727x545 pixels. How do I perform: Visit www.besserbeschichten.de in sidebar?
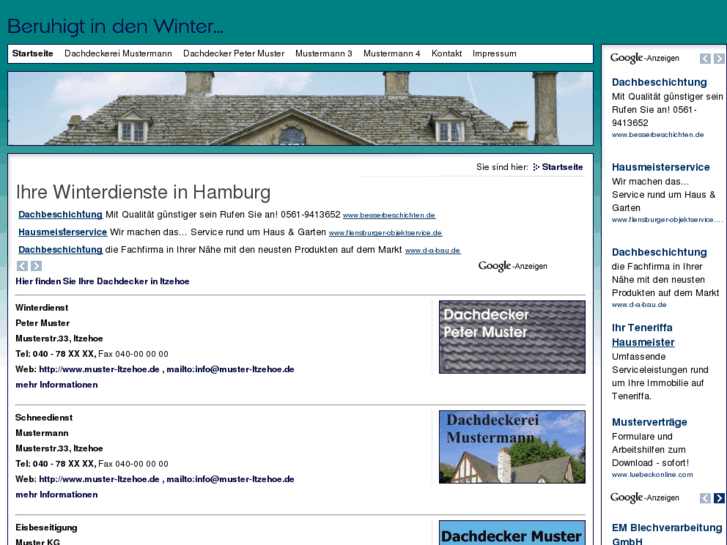click(x=657, y=135)
